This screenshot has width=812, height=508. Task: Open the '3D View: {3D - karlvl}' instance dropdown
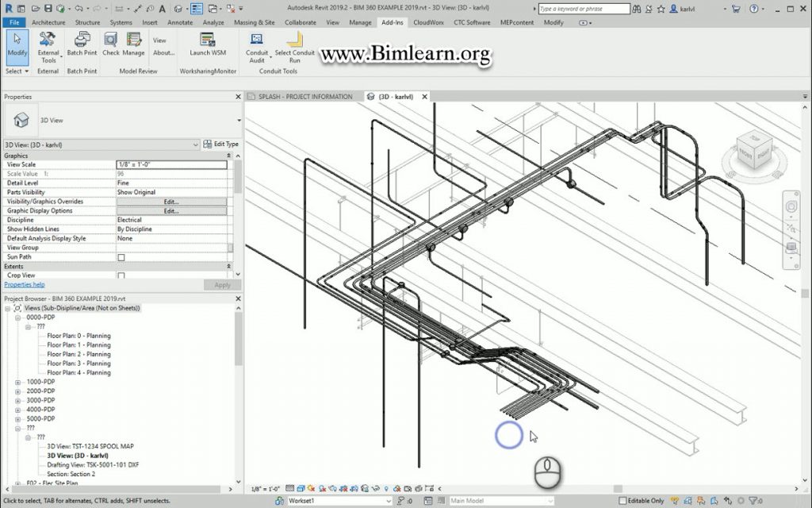tap(195, 144)
